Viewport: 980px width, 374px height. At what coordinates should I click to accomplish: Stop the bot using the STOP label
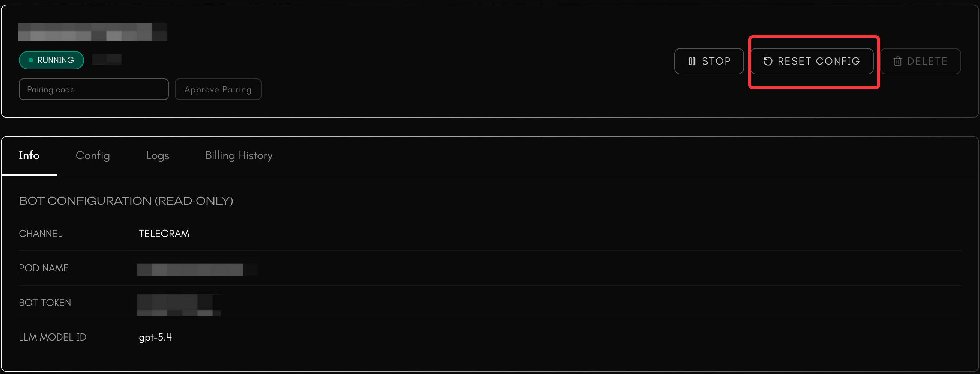point(716,61)
